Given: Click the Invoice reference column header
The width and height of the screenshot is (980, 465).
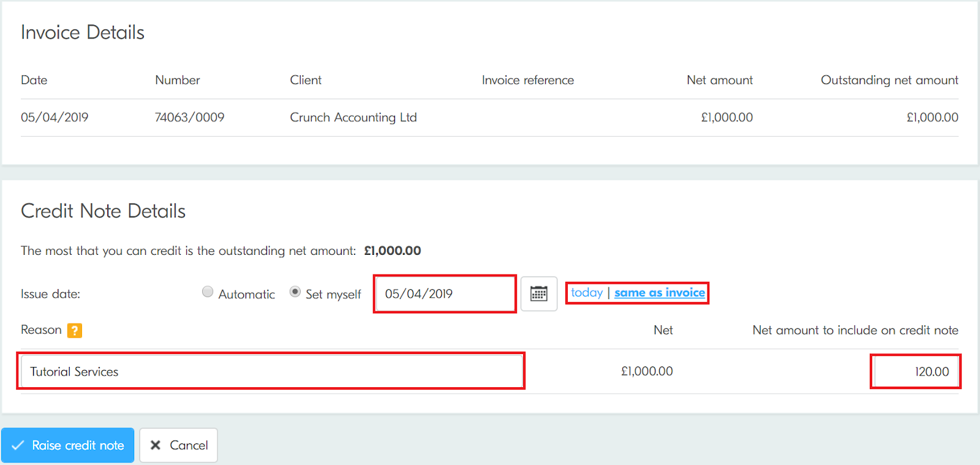Looking at the screenshot, I should click(x=528, y=80).
